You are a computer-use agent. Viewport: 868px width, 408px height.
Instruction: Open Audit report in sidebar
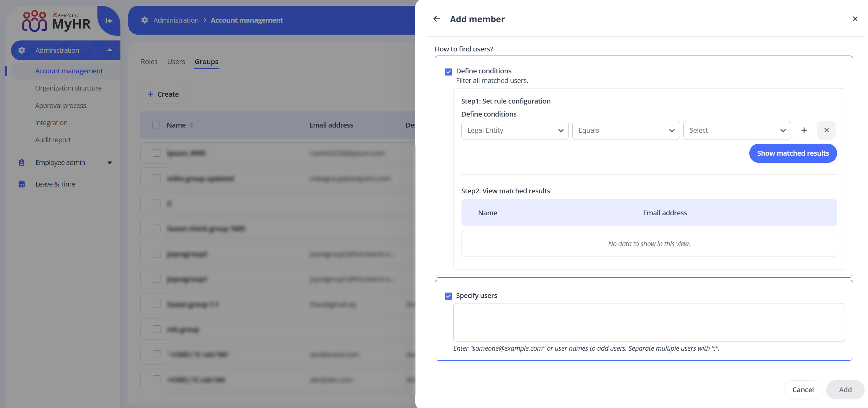(x=53, y=140)
